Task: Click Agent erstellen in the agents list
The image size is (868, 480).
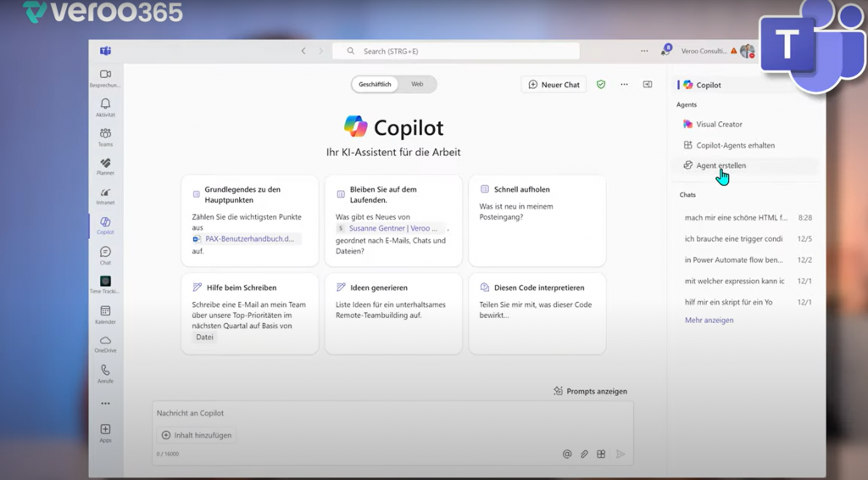Action: tap(744, 165)
